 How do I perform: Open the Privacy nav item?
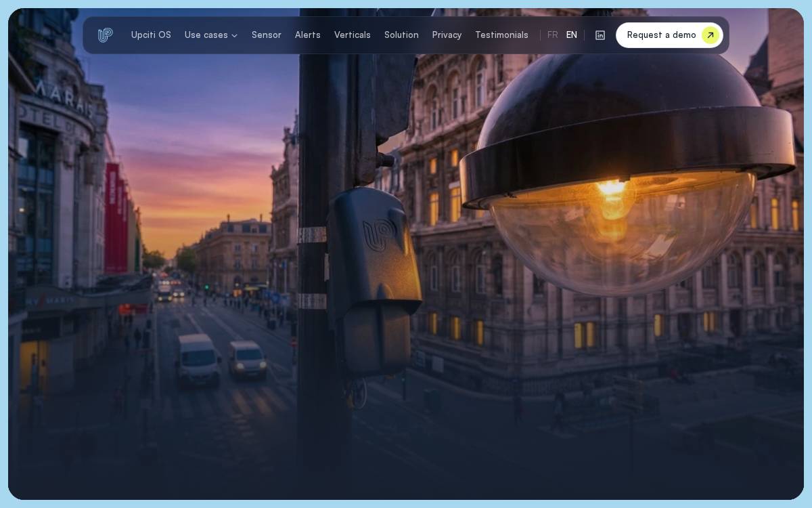tap(447, 35)
